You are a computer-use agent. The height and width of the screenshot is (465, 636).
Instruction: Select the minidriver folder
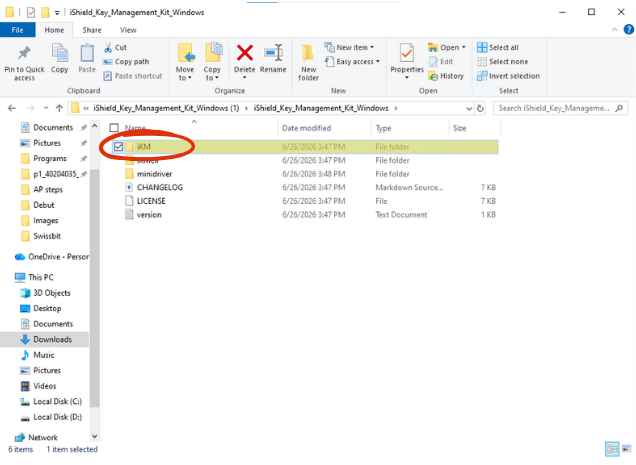154,174
